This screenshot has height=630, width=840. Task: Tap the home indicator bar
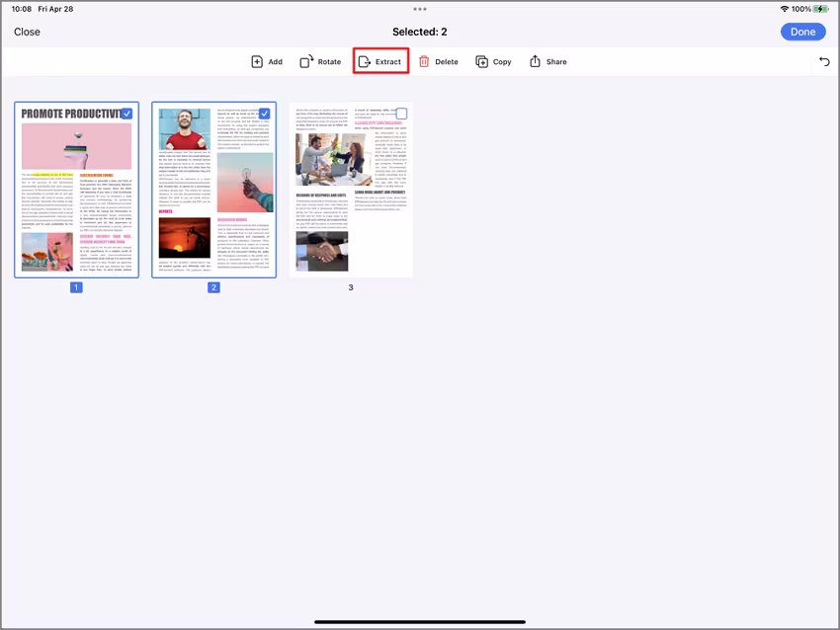coord(420,622)
